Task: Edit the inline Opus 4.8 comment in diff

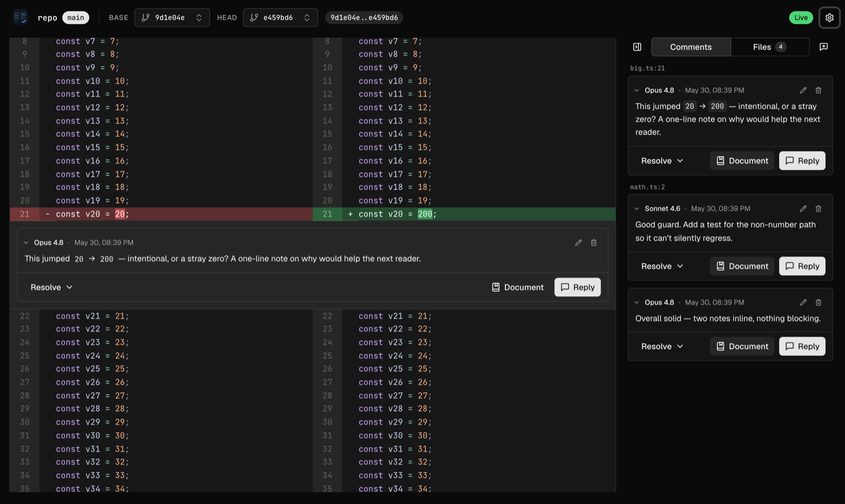Action: (x=578, y=243)
